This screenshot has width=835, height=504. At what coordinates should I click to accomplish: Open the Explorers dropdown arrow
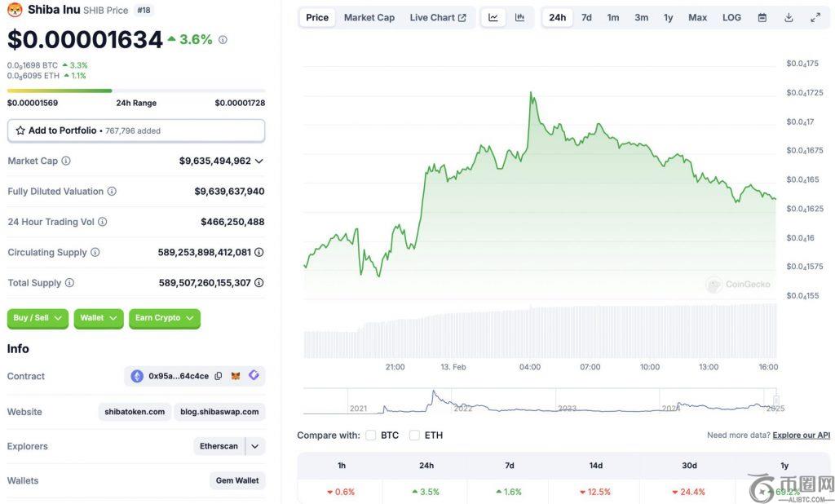[x=255, y=446]
